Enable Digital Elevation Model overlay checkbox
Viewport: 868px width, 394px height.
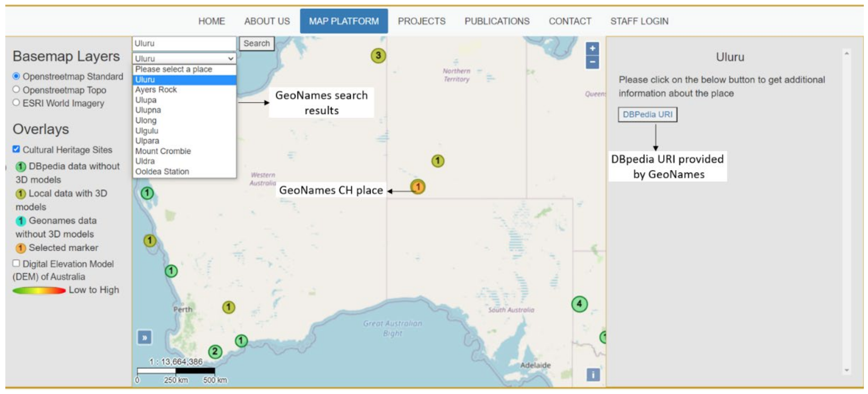coord(16,263)
